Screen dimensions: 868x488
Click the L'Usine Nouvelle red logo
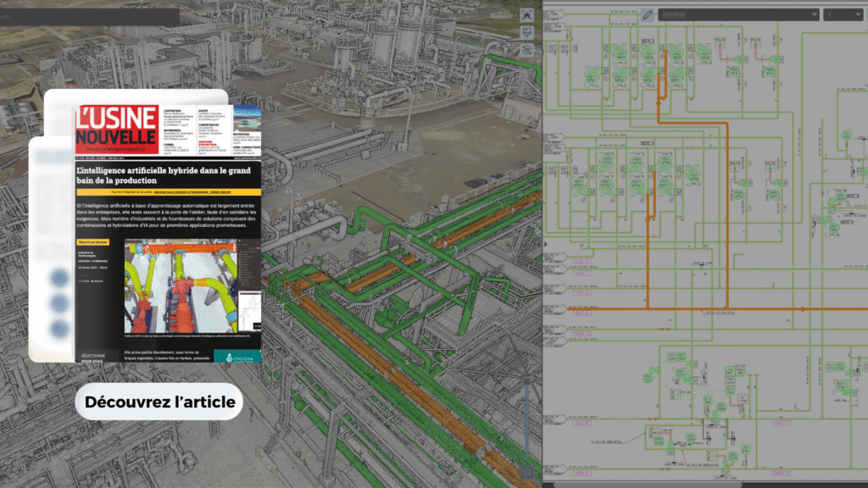(115, 127)
